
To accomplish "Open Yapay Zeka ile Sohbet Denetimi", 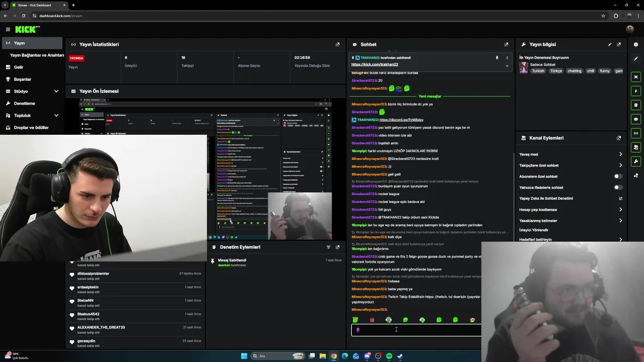I will point(571,199).
